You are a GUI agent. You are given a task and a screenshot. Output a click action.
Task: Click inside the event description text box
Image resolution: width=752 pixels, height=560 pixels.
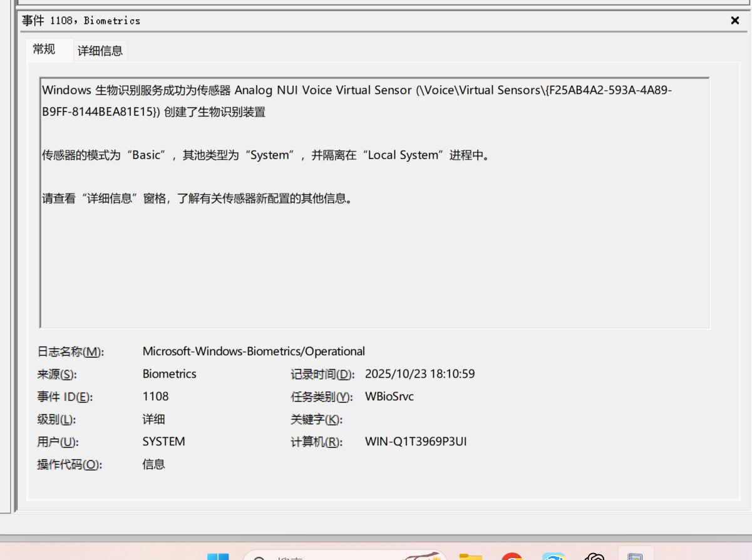374,202
